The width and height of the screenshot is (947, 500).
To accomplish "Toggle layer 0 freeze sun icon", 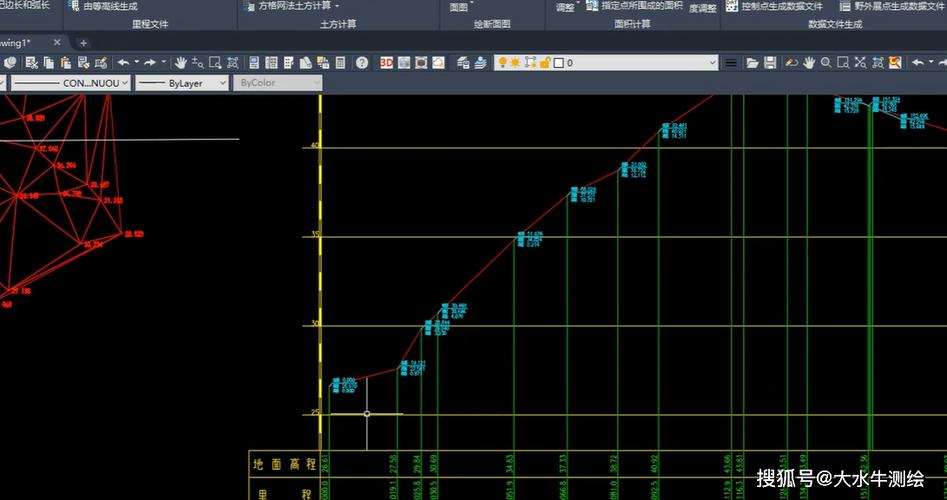I will 516,63.
